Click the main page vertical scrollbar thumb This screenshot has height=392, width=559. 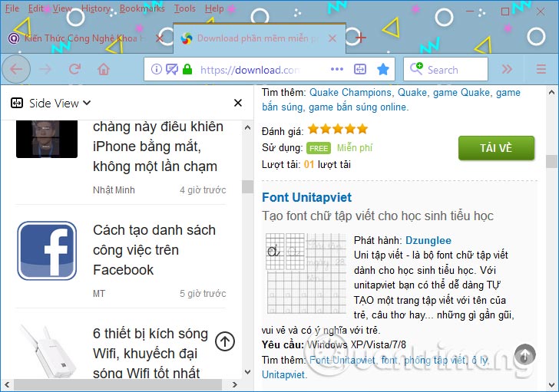[x=551, y=161]
